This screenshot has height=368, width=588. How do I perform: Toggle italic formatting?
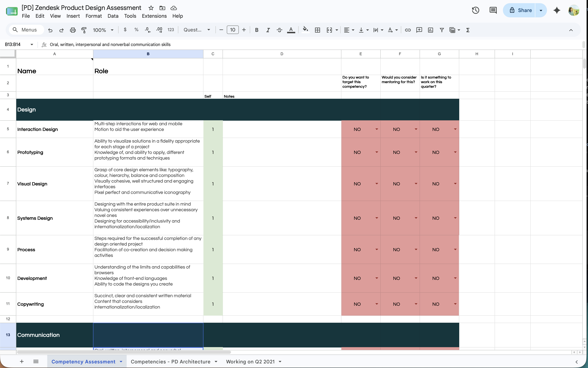268,30
